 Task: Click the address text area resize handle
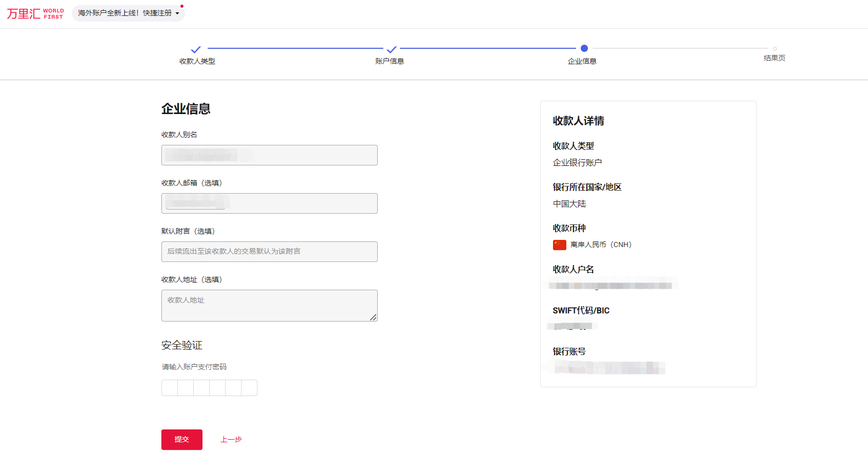[x=374, y=317]
